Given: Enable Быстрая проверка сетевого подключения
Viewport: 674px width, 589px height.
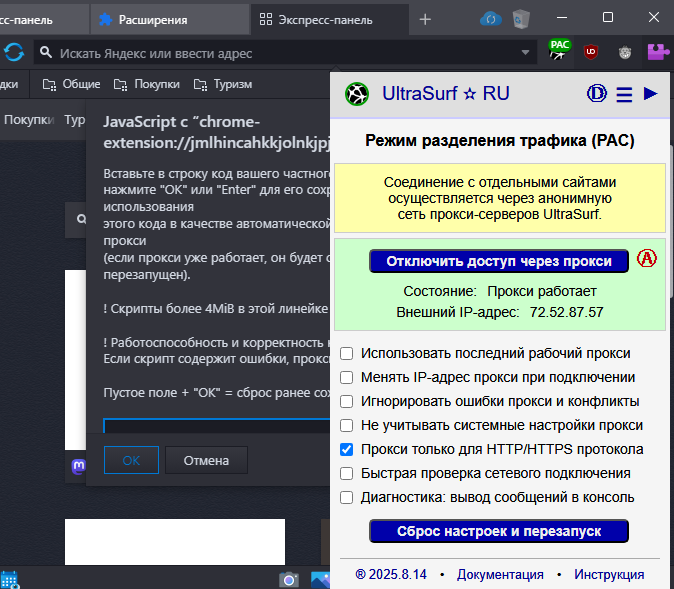Looking at the screenshot, I should (346, 474).
